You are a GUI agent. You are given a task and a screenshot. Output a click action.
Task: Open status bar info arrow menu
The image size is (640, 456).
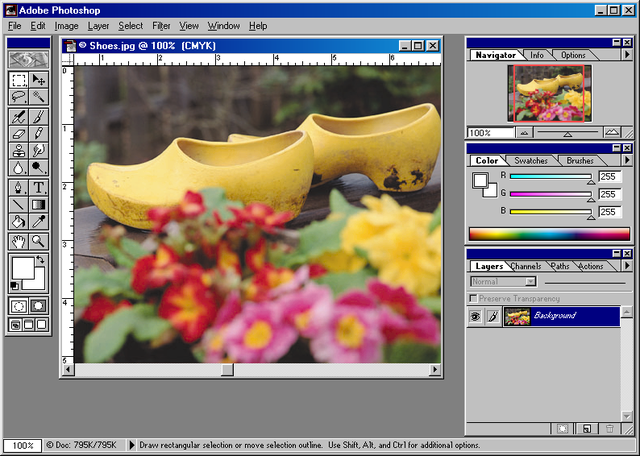point(131,445)
